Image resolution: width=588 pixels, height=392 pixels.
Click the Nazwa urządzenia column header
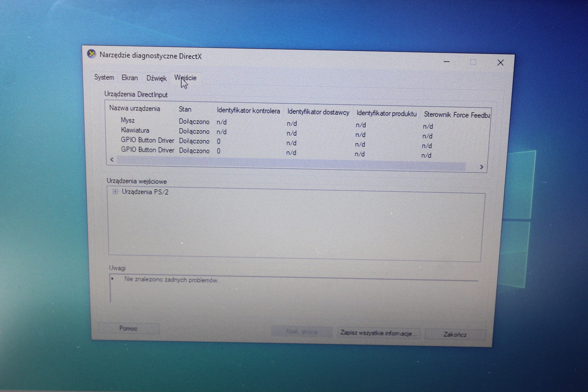(x=135, y=109)
